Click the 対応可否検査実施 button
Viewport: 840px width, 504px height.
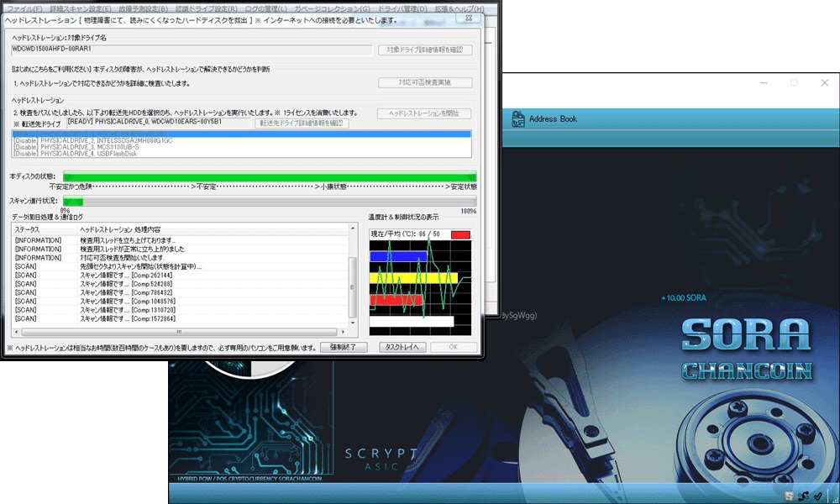(425, 82)
